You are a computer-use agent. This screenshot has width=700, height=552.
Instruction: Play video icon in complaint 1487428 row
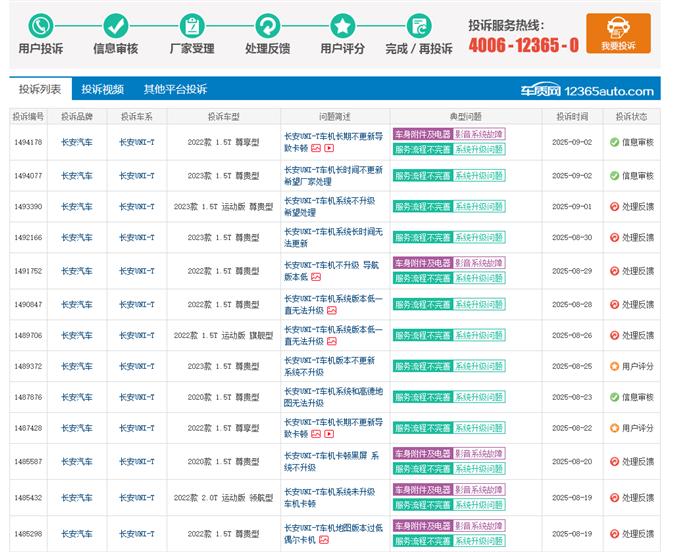(x=329, y=434)
